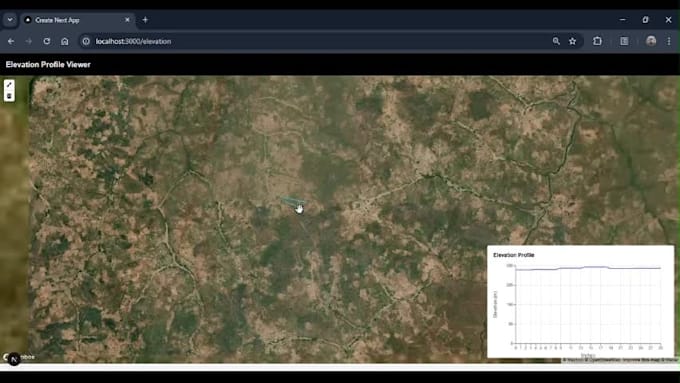
Task: Reload the elevation page
Action: (46, 41)
